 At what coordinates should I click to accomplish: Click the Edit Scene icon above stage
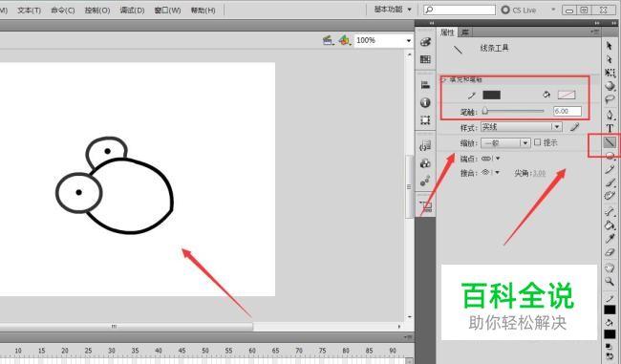pyautogui.click(x=328, y=40)
